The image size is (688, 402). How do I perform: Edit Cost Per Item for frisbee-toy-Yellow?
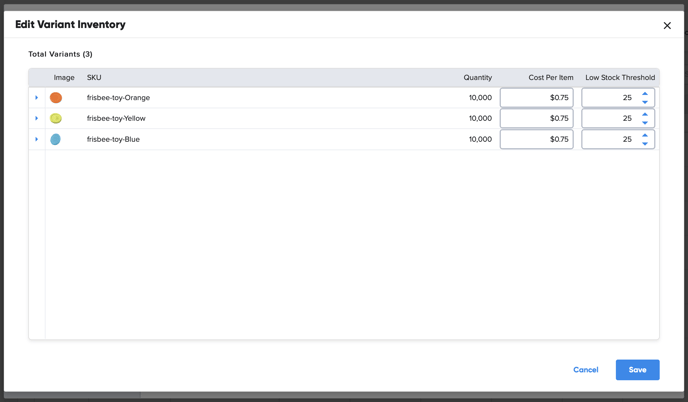(537, 118)
